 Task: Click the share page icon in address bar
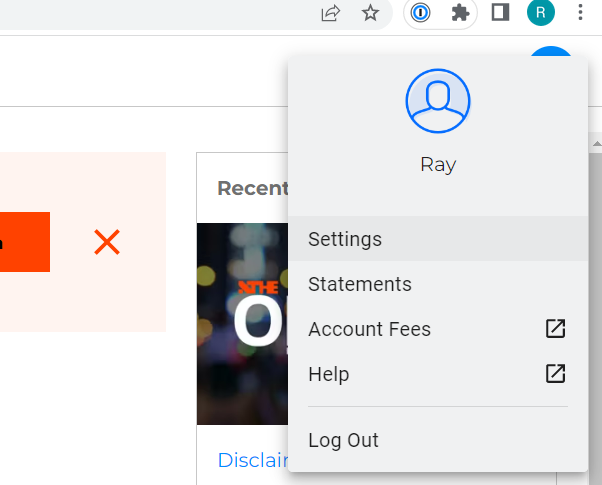331,13
